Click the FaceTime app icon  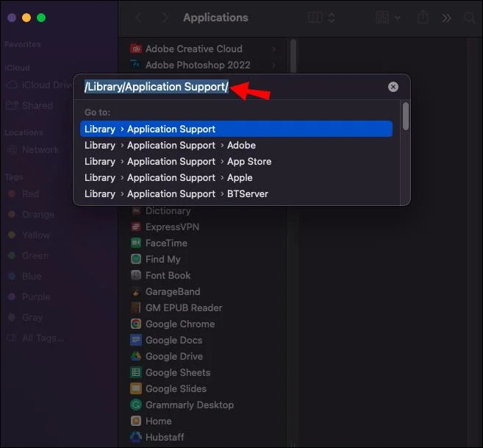coord(136,243)
